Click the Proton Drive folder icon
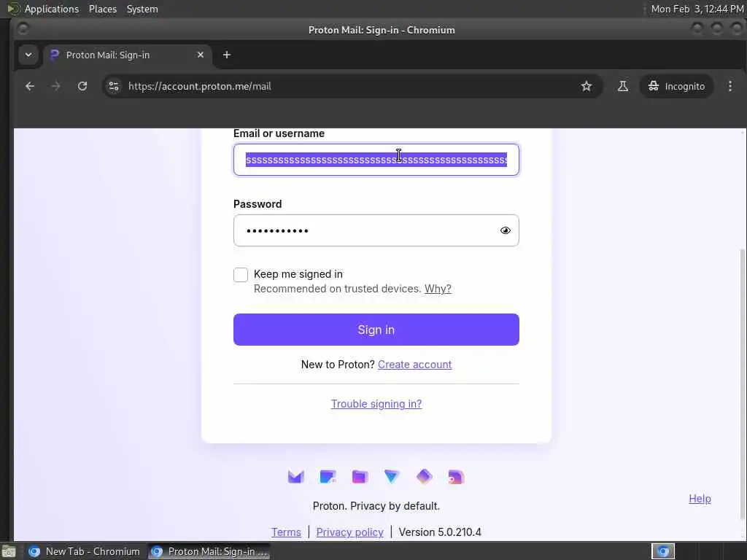This screenshot has width=747, height=560. coord(360,477)
